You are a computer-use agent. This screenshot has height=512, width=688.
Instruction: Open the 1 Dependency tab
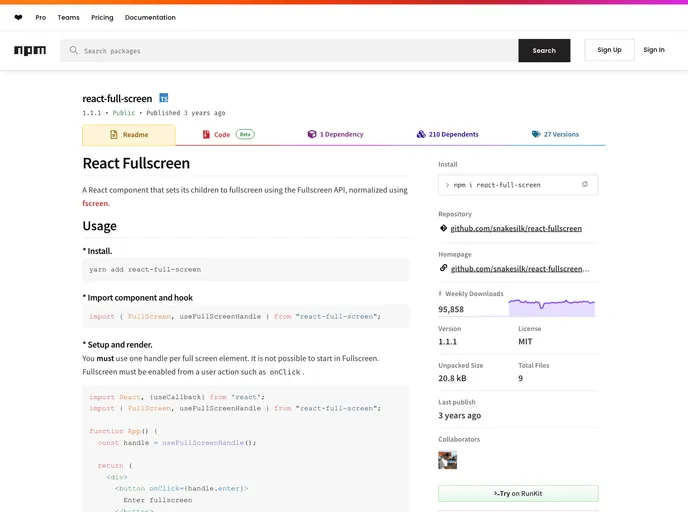click(336, 134)
